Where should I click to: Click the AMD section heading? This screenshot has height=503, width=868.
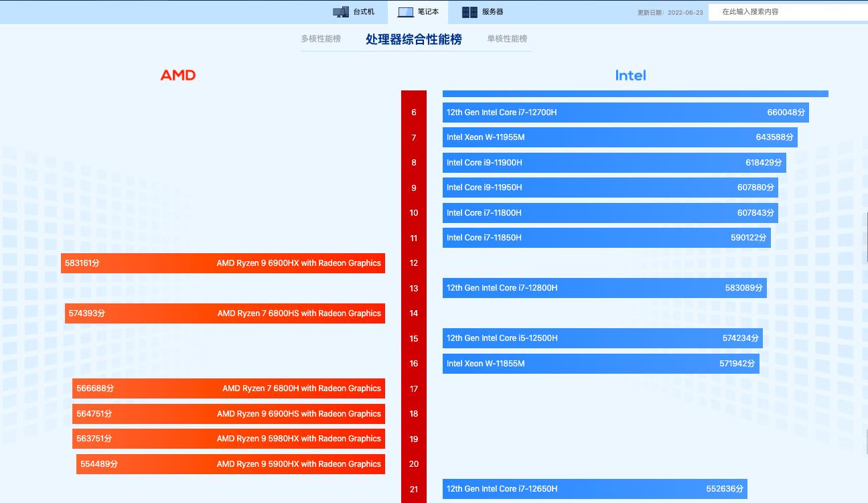(178, 74)
